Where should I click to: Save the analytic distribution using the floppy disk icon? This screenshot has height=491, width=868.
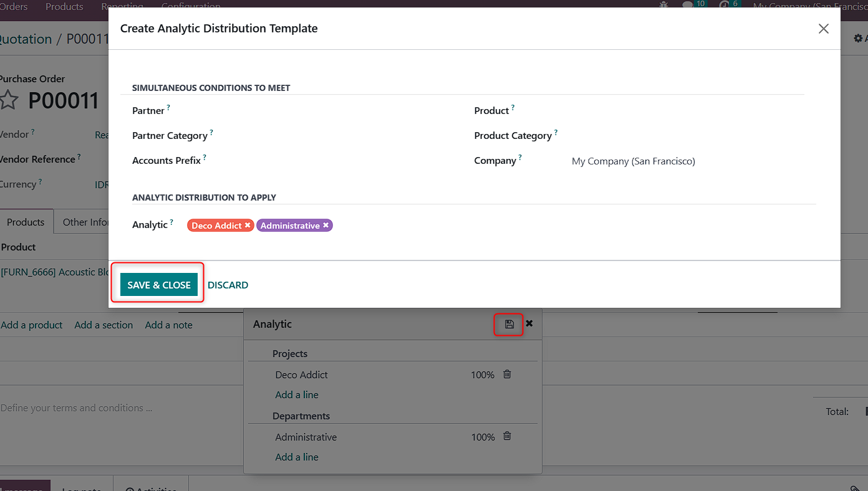coord(508,324)
